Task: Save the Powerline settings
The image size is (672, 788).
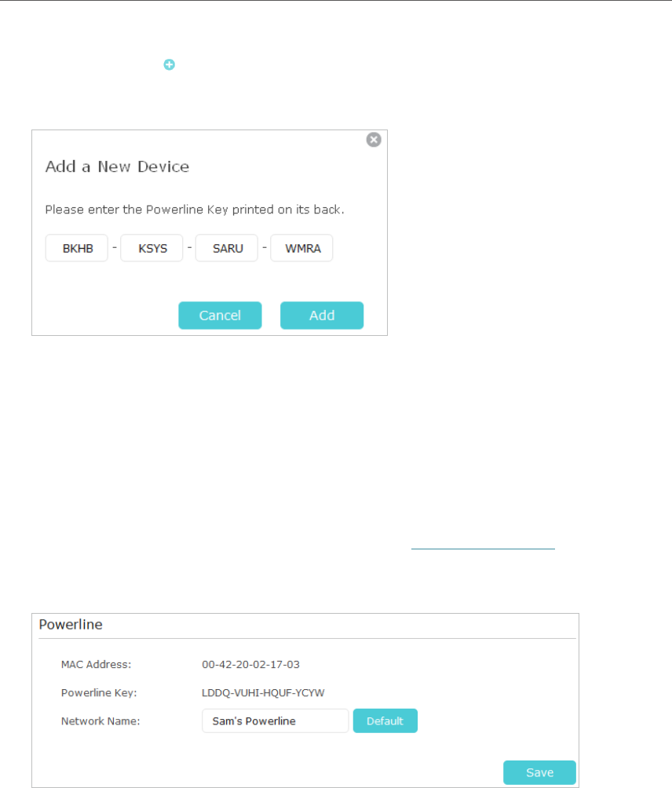Action: click(x=539, y=772)
